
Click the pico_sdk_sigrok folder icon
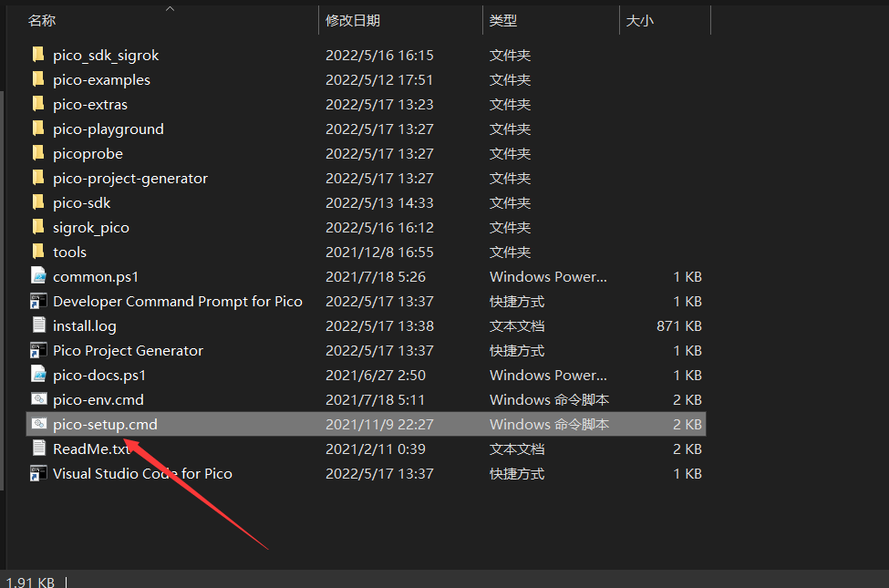[x=38, y=55]
